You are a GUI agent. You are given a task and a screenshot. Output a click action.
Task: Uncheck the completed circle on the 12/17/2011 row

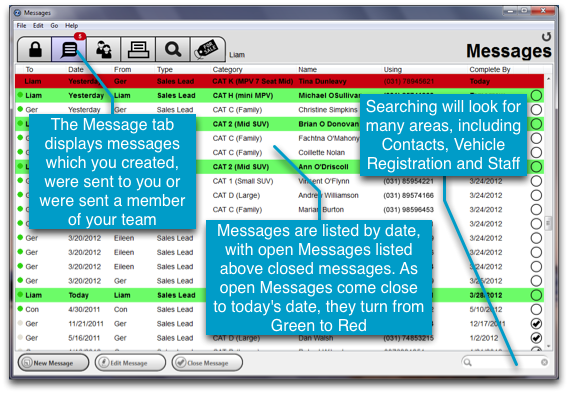(536, 323)
